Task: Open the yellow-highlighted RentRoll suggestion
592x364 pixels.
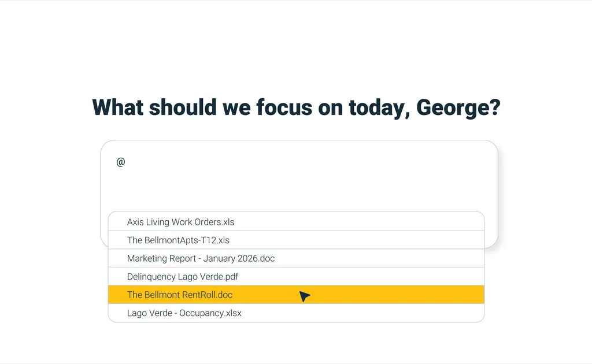Action: tap(180, 295)
